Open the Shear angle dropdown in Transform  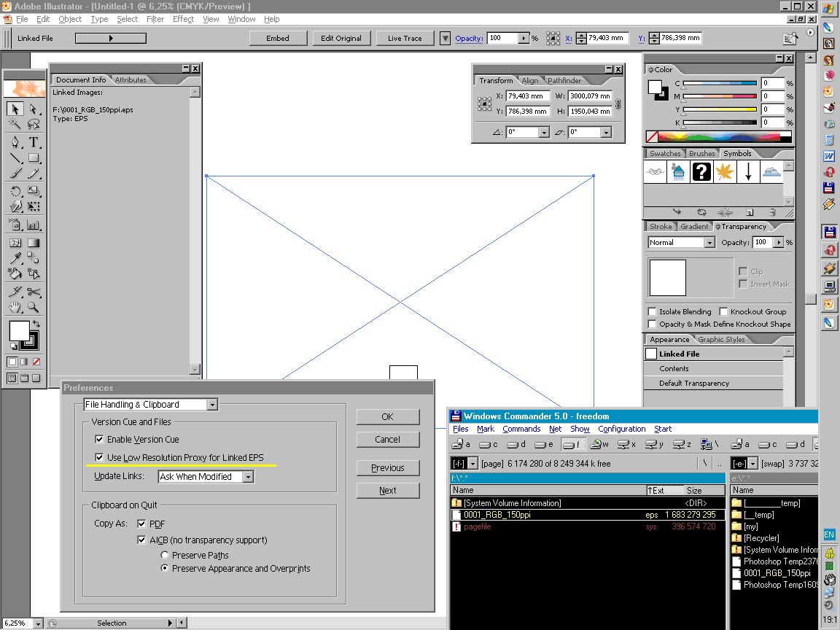pyautogui.click(x=607, y=132)
